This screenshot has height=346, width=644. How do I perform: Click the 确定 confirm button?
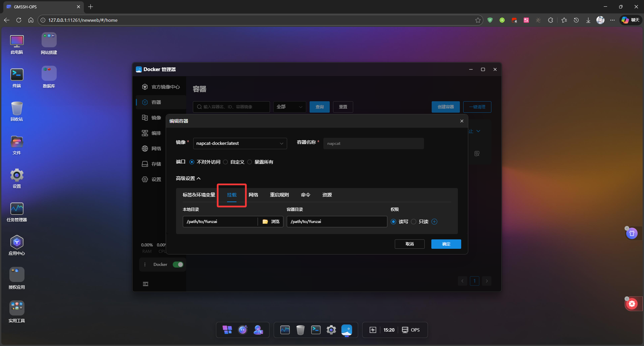446,244
